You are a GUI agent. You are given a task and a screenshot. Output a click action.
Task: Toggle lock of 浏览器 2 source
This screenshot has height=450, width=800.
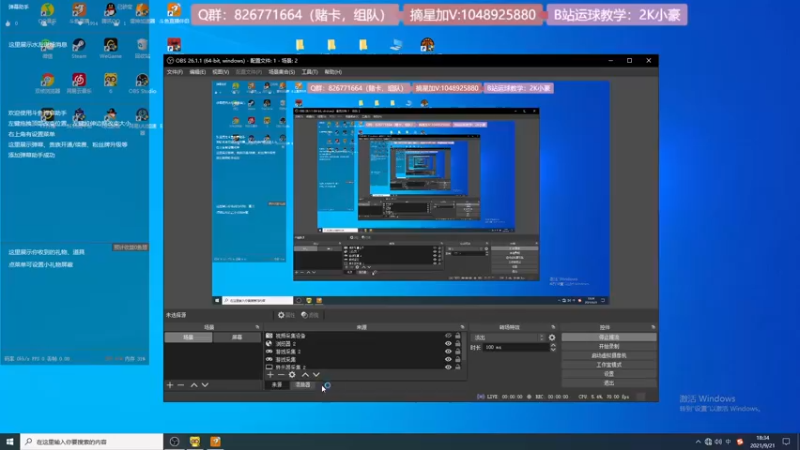(x=458, y=343)
